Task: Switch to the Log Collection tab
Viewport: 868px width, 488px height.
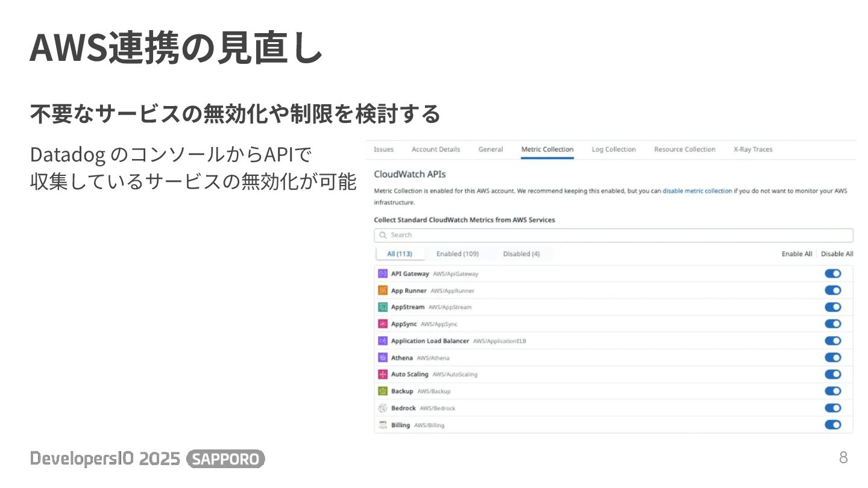Action: point(614,149)
